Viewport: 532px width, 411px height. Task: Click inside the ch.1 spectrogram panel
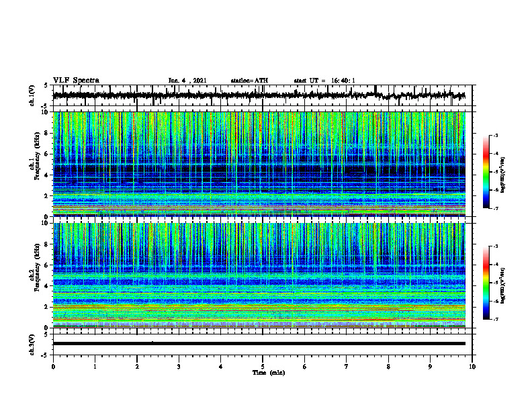point(259,164)
